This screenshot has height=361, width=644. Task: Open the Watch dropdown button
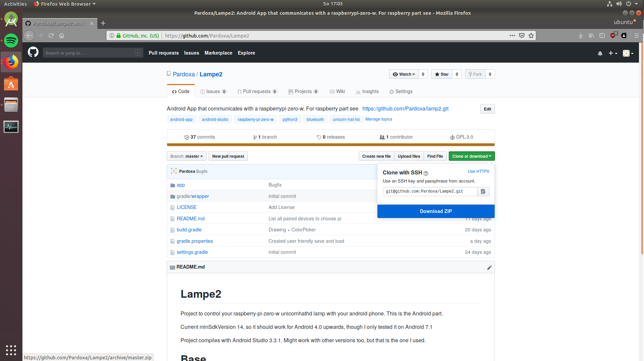coord(404,74)
